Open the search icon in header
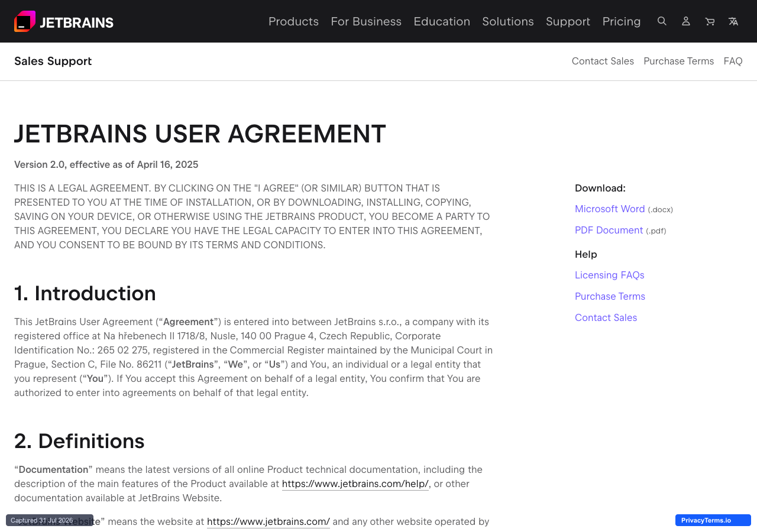Screen dimensions: 757x532 click(662, 21)
